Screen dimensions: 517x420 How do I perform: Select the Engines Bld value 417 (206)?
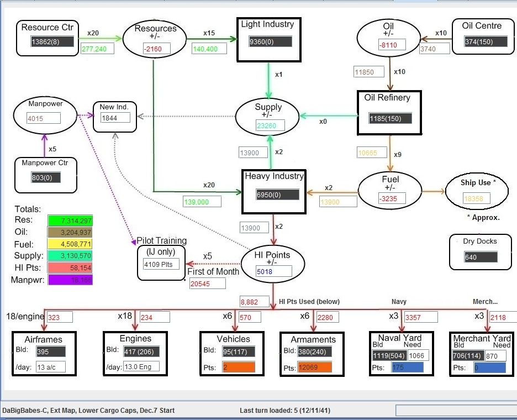click(x=141, y=351)
